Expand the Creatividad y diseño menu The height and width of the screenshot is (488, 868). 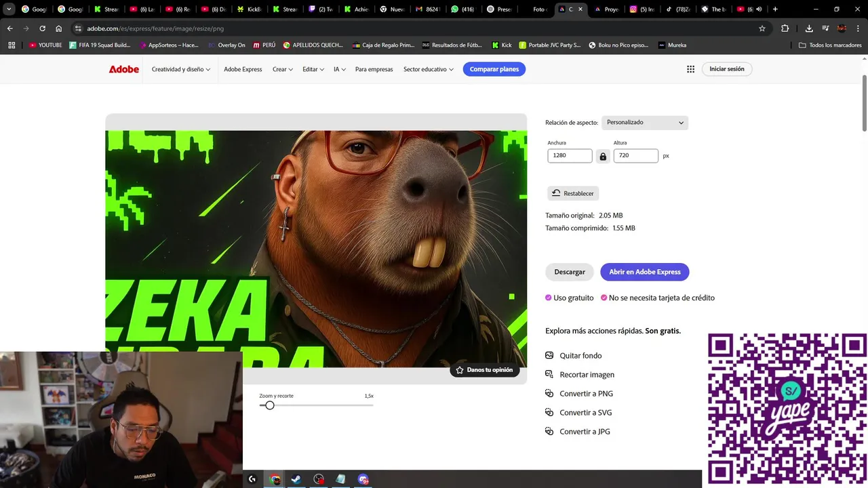coord(180,69)
